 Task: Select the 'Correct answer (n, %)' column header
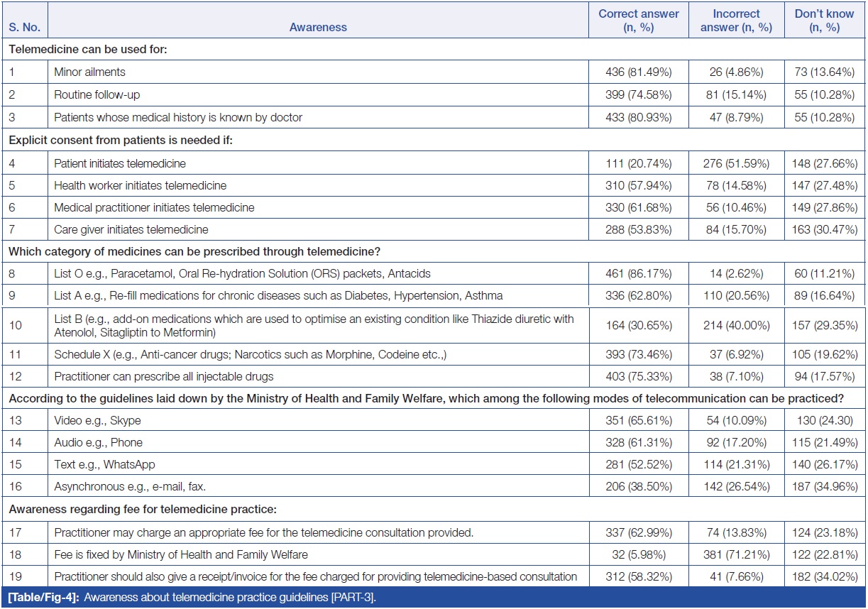click(x=638, y=21)
